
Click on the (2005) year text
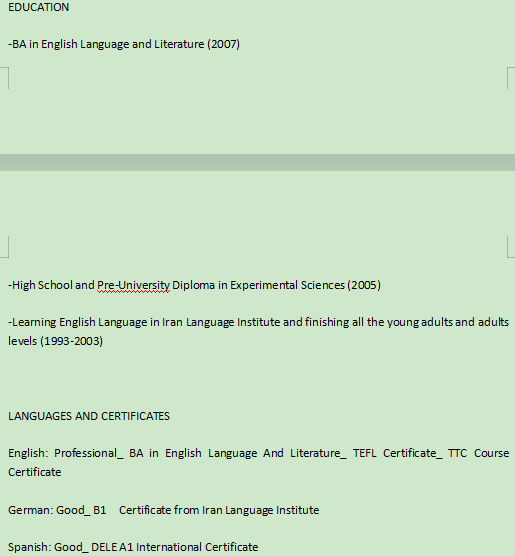tap(364, 285)
